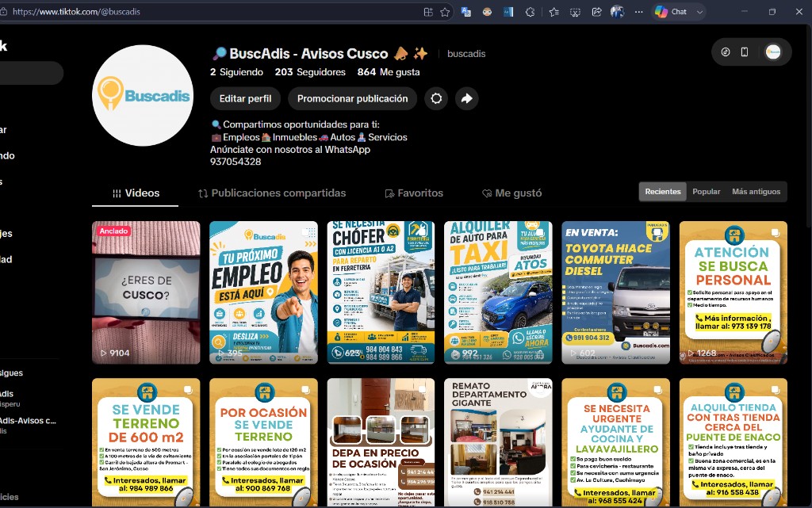Viewport: 812px width, 508px height.
Task: Open Copilot Chat button
Action: pyautogui.click(x=671, y=11)
